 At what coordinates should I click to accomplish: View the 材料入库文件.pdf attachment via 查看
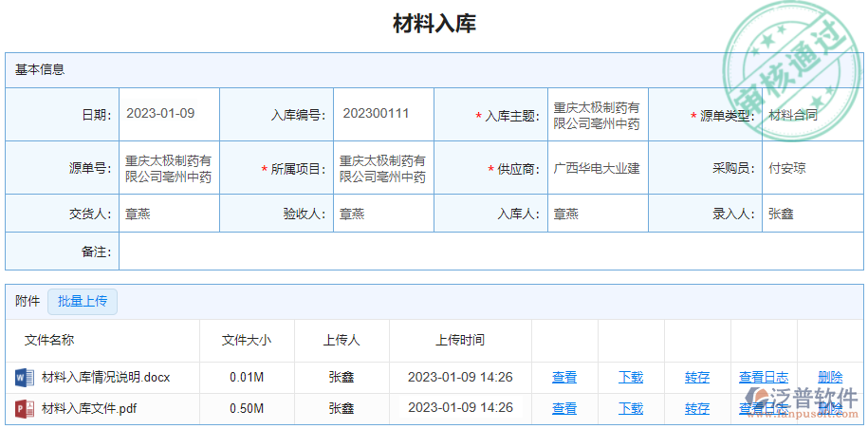point(564,408)
